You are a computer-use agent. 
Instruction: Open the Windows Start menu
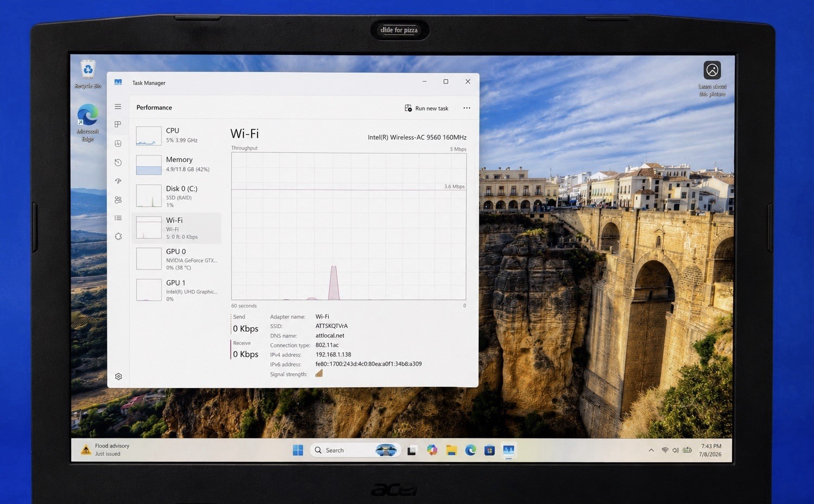coord(298,450)
